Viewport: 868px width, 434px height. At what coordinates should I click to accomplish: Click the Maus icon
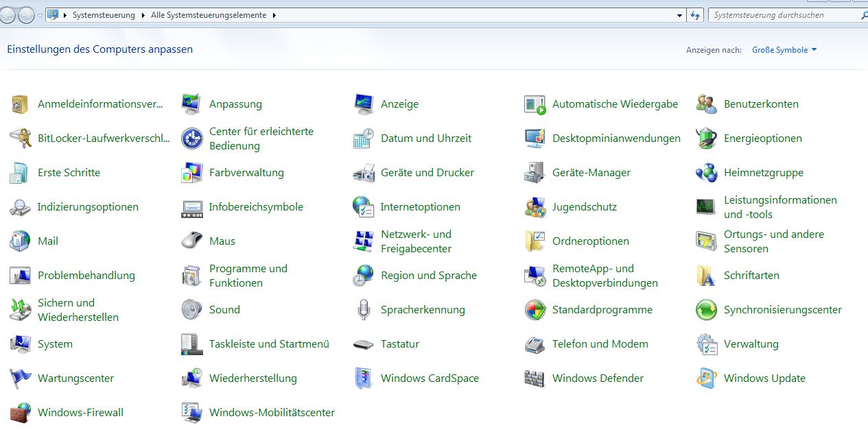191,241
